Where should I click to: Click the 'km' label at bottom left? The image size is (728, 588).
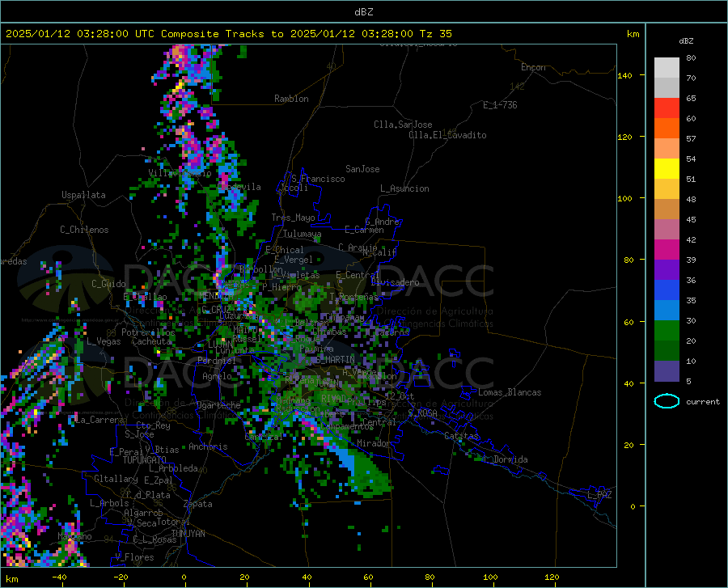coord(11,579)
